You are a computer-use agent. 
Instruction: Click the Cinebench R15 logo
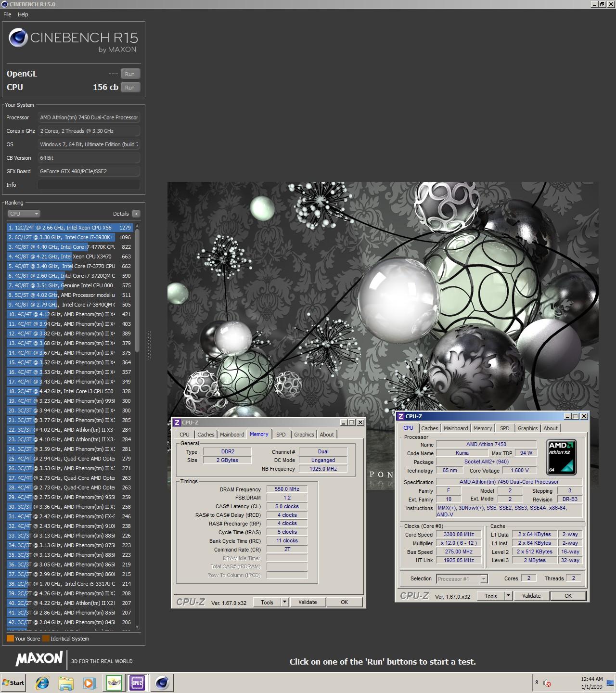point(74,39)
